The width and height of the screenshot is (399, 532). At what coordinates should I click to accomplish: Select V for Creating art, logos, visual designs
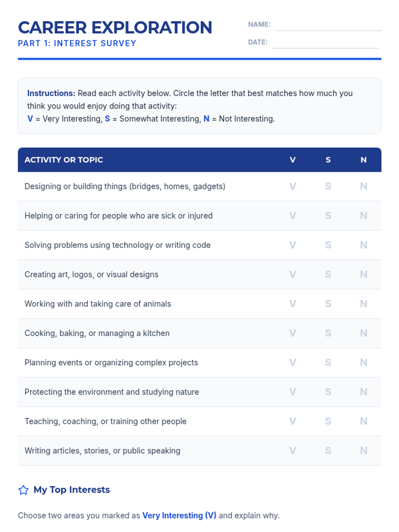click(x=293, y=274)
